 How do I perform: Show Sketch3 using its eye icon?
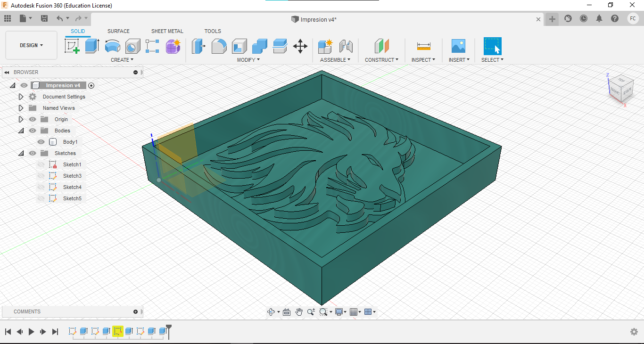click(41, 176)
